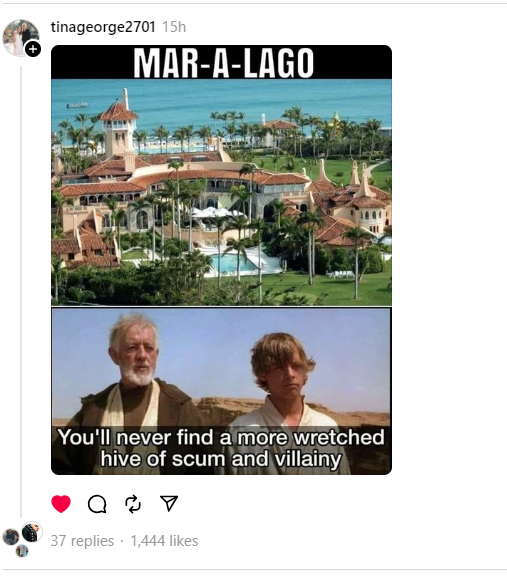Click the thread line below avatar
This screenshot has width=507, height=579.
[21, 292]
